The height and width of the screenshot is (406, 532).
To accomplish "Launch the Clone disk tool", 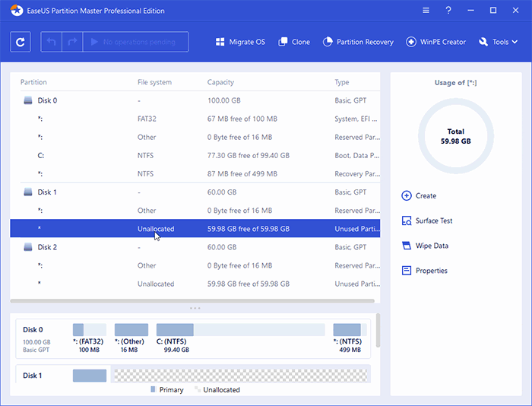I will coord(294,42).
